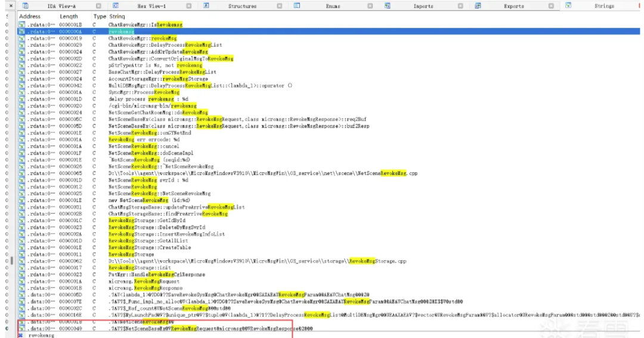
Task: Close the Imports tab
Action: (460, 6)
